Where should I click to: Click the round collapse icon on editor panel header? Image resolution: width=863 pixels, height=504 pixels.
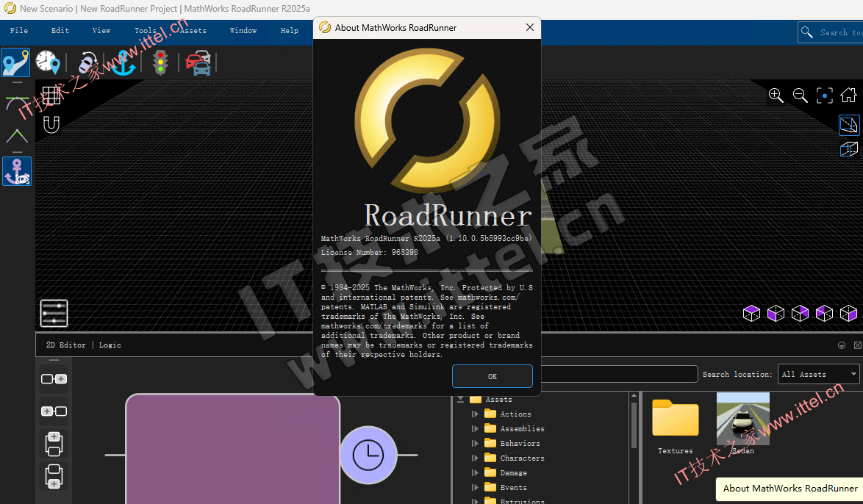tap(842, 345)
